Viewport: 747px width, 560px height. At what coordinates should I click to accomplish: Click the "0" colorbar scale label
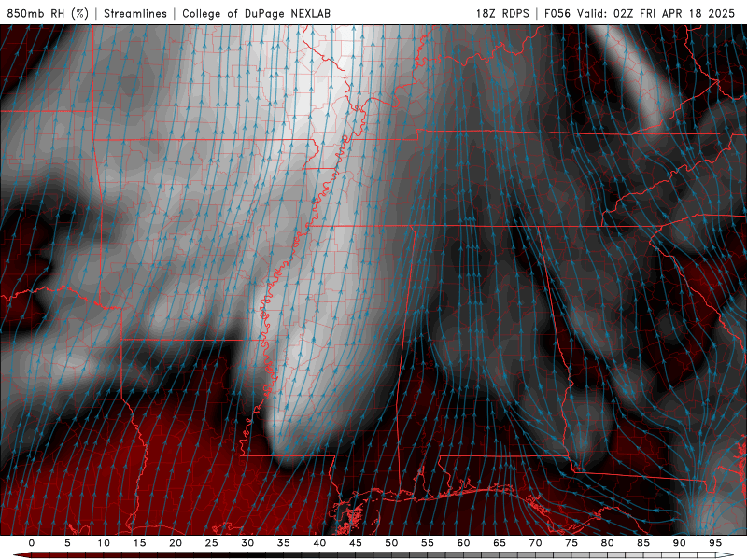pyautogui.click(x=32, y=543)
